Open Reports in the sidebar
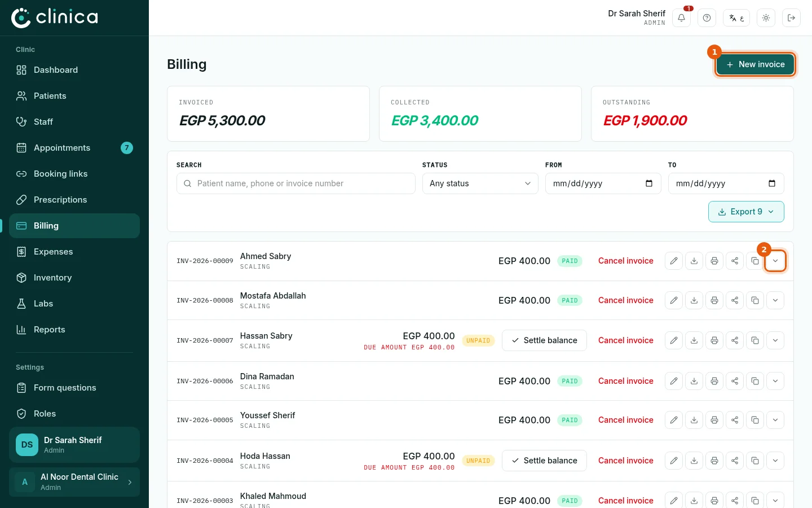Viewport: 812px width, 508px height. tap(74, 330)
